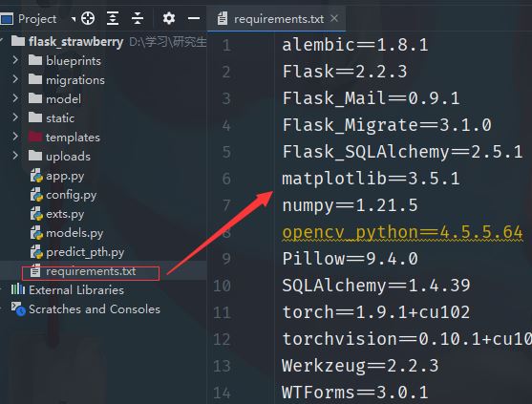The width and height of the screenshot is (532, 404).
Task: Select the static folder icon
Action: pyautogui.click(x=35, y=117)
